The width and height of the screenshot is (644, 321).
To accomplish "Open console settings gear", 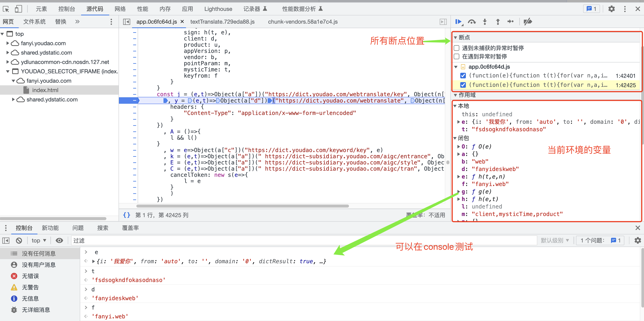I will click(637, 240).
